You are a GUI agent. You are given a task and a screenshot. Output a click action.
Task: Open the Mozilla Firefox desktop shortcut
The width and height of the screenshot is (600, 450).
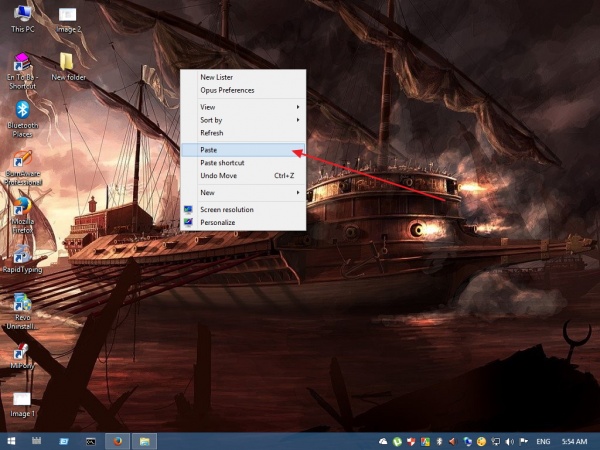[22, 207]
